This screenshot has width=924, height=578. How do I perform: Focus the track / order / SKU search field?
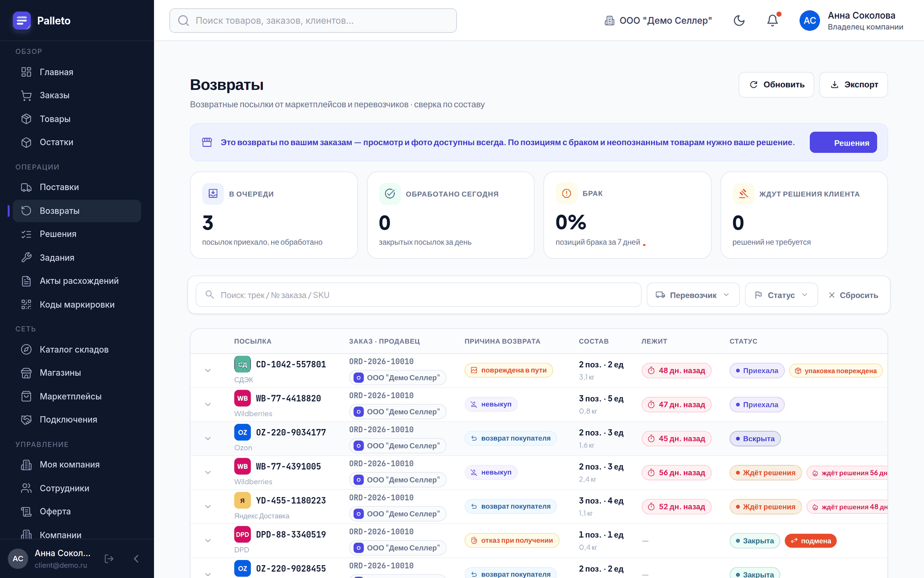click(x=418, y=295)
